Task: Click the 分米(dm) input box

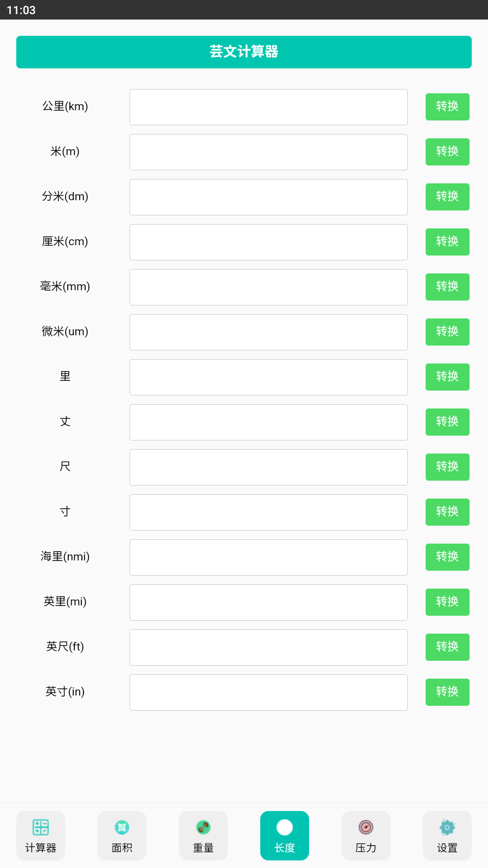Action: click(x=268, y=197)
